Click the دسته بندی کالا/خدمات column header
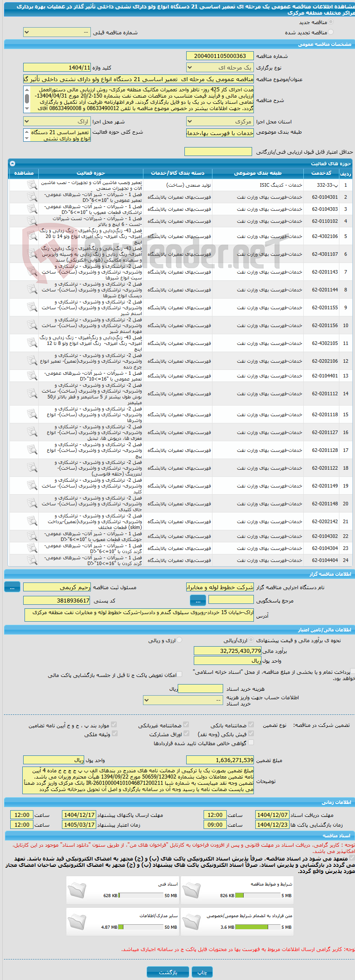Image resolution: width=355 pixels, height=980 pixels. tap(178, 173)
